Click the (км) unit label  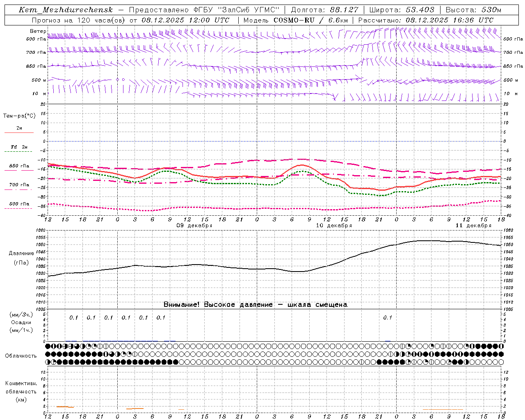coord(21,399)
